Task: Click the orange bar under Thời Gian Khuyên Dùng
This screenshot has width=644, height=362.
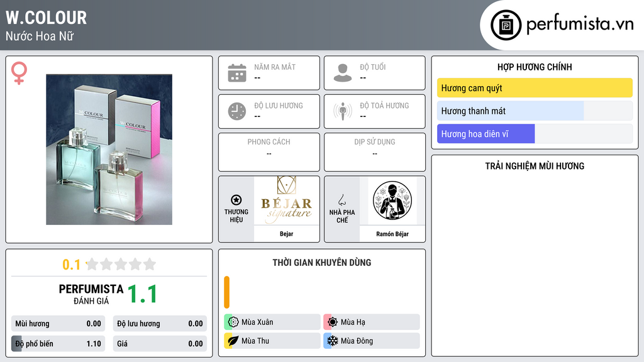Action: (226, 292)
